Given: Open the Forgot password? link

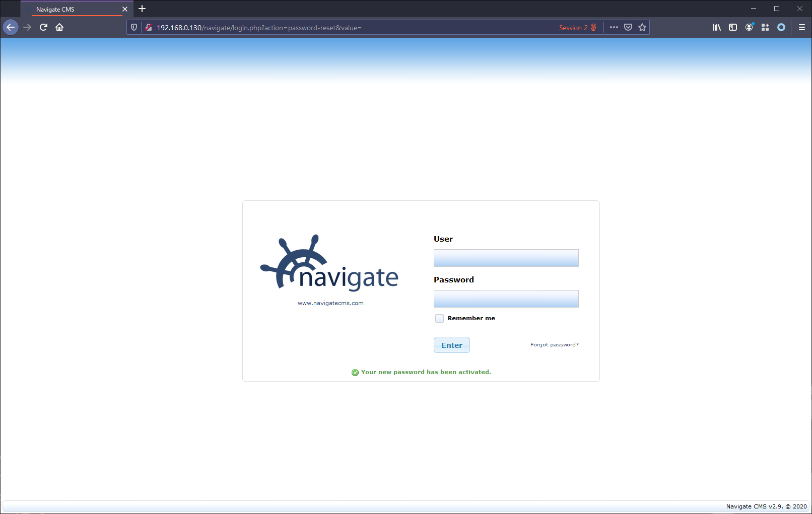Looking at the screenshot, I should (554, 345).
